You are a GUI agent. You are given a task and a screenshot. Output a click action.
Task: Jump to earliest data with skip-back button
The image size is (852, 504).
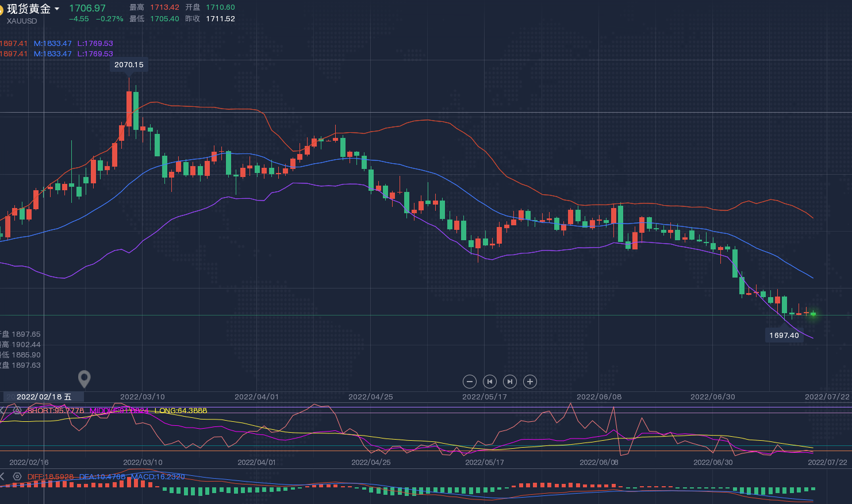tap(490, 382)
